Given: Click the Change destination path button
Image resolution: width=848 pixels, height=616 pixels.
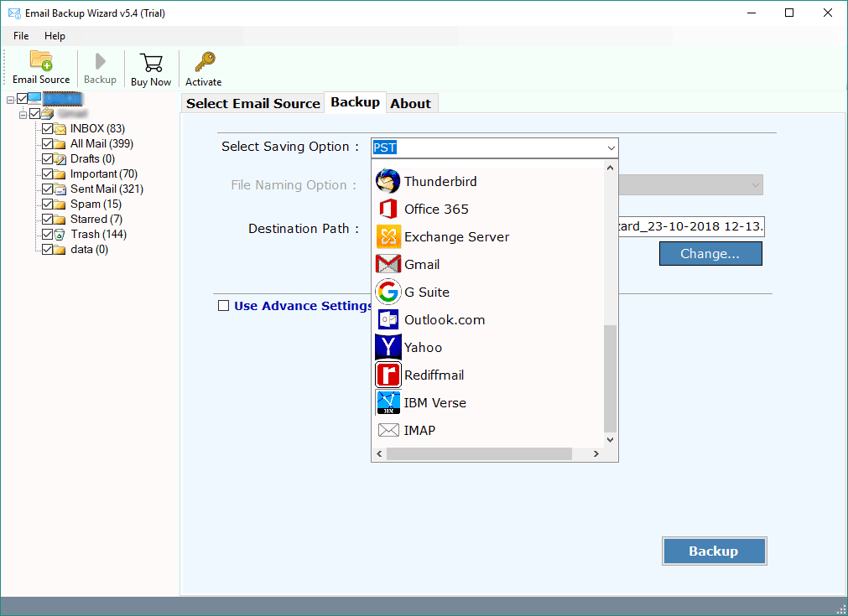Looking at the screenshot, I should pos(710,253).
